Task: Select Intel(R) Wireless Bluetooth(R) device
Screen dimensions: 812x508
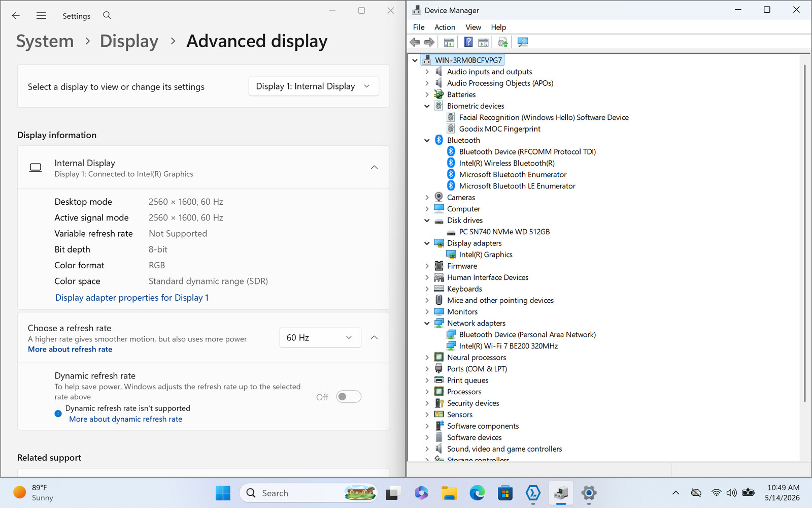Action: click(506, 163)
